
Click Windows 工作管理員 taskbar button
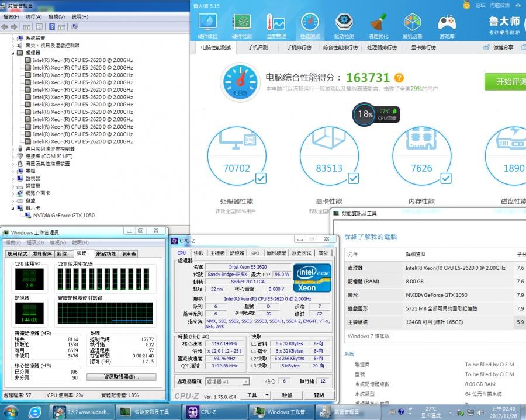(x=281, y=412)
